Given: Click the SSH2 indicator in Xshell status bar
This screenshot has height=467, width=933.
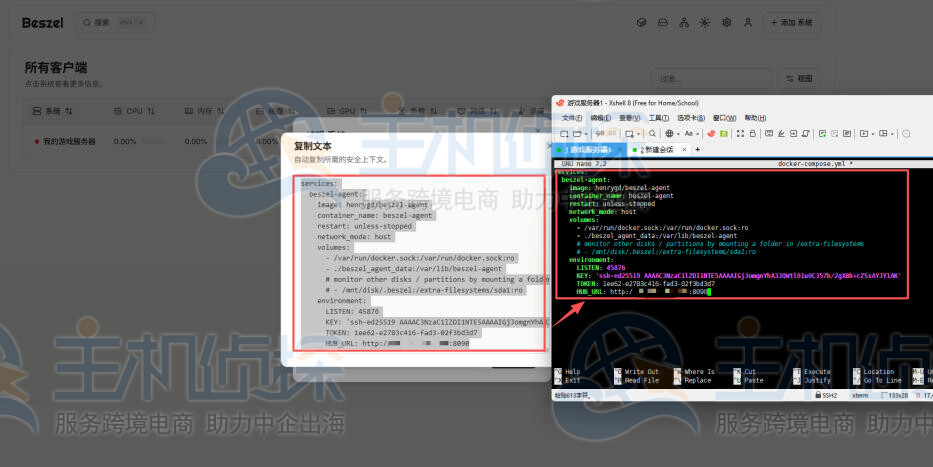Looking at the screenshot, I should (826, 395).
